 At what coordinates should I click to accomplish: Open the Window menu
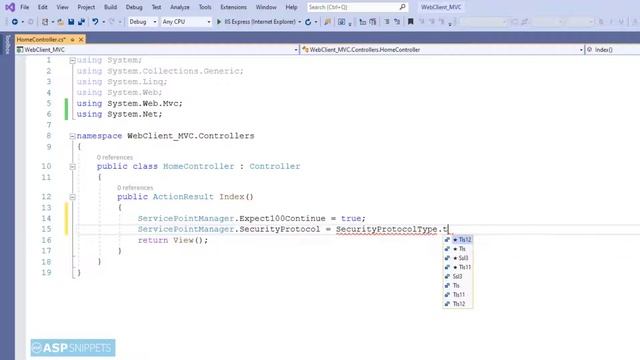pos(266,7)
